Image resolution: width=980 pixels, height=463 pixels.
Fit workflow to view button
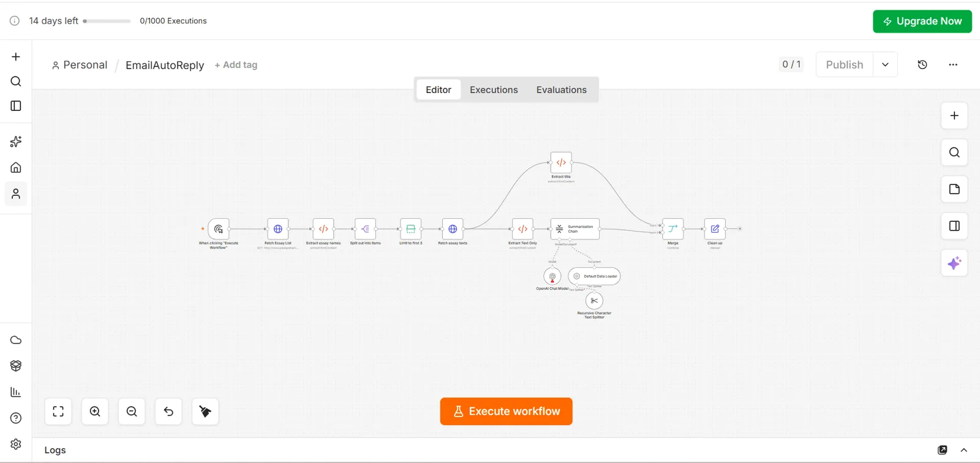[58, 412]
